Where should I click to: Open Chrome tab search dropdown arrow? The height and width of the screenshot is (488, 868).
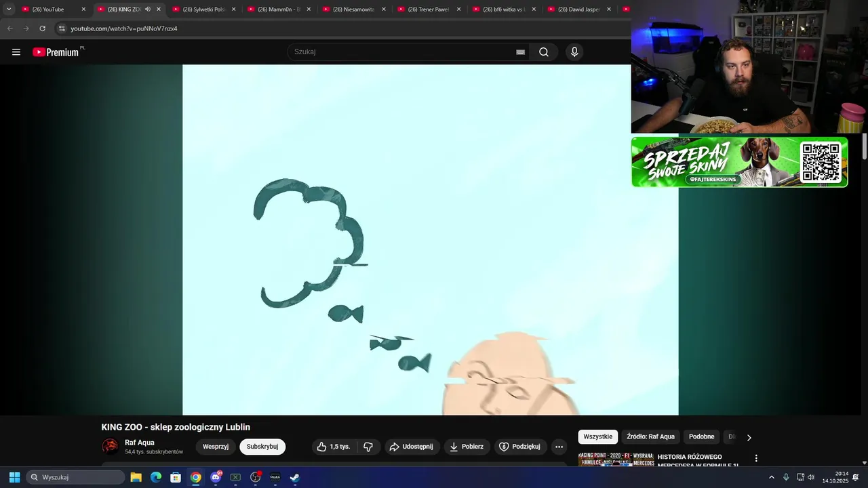tap(9, 9)
